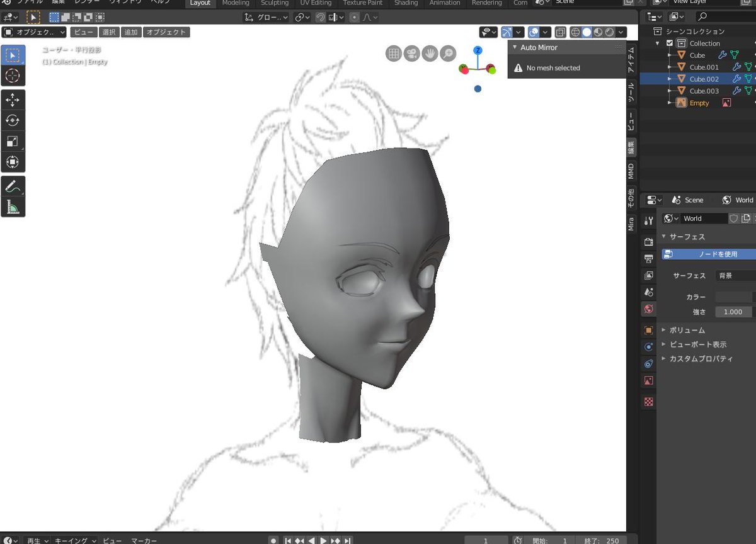Switch to solid viewport shading
Viewport: 756px width, 544px height.
pos(587,32)
